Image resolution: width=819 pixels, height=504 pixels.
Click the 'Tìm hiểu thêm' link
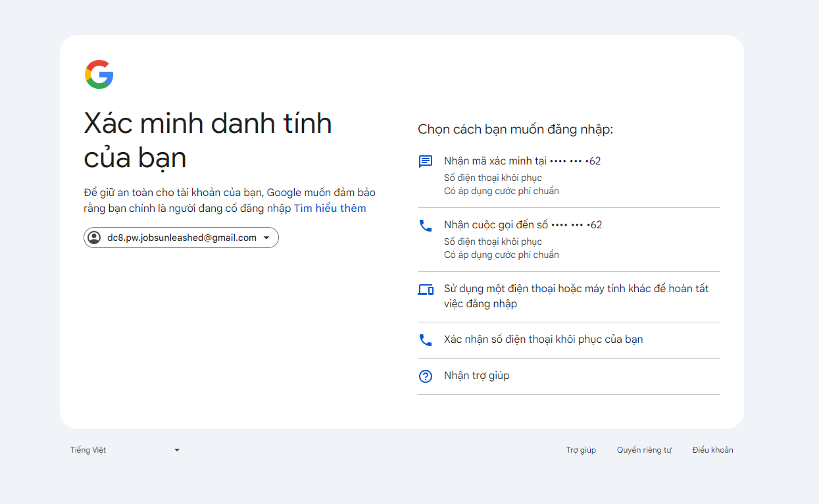[330, 208]
